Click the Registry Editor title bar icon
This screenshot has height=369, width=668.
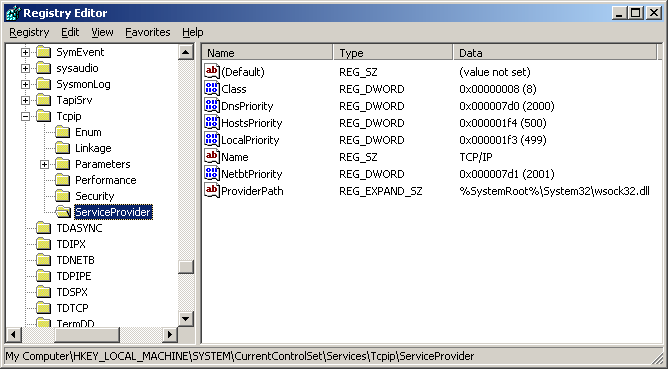coord(13,13)
